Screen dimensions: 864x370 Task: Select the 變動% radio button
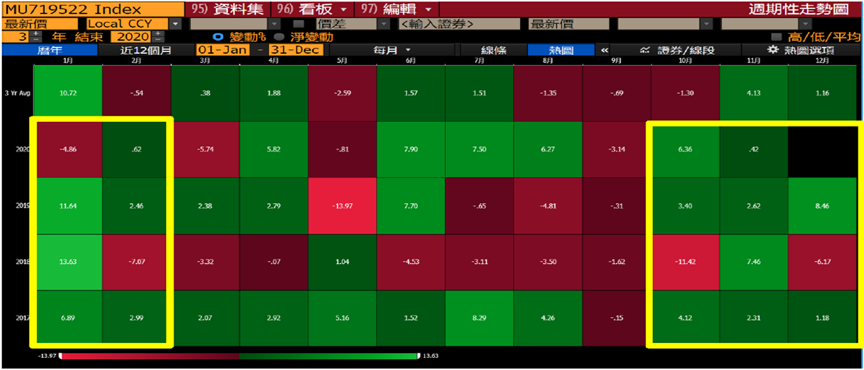218,37
